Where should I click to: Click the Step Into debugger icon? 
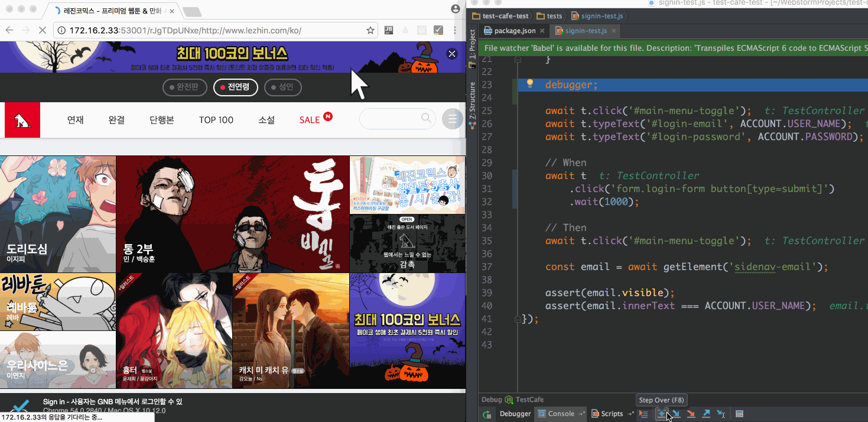676,414
